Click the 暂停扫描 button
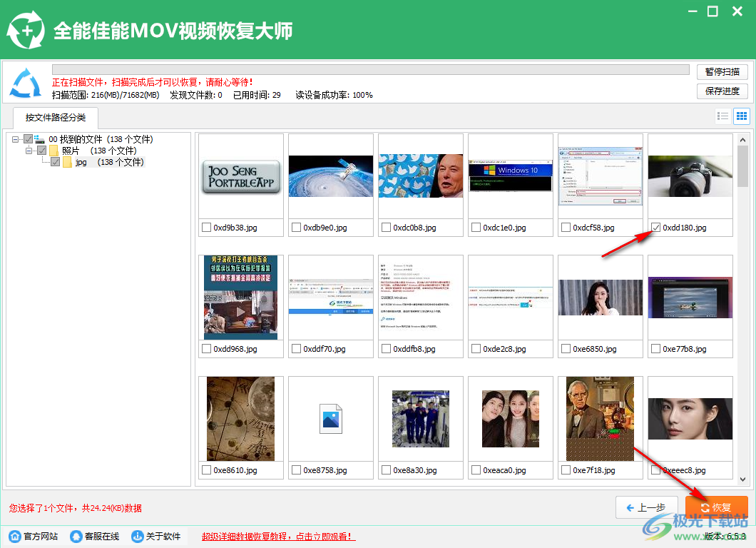Screen dimensions: 756x548 click(722, 72)
